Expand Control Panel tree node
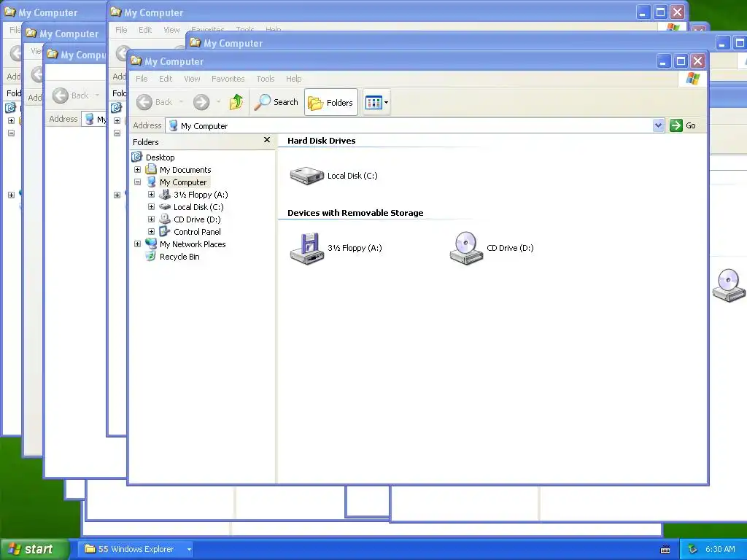This screenshot has width=747, height=560. (151, 231)
